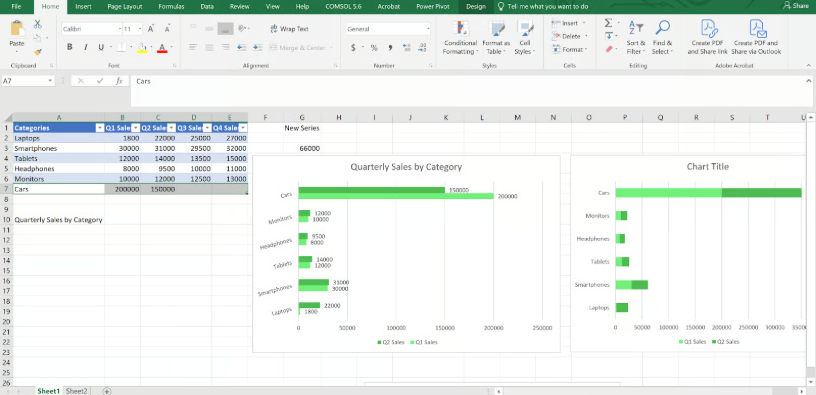Switch to the Power Pivot tab
This screenshot has height=395, width=816.
point(433,7)
